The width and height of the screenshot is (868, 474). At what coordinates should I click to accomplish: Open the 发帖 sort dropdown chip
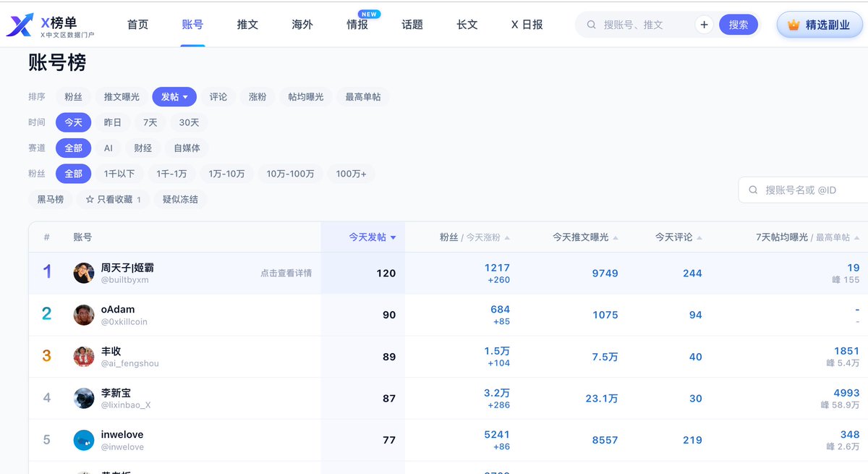pos(174,97)
